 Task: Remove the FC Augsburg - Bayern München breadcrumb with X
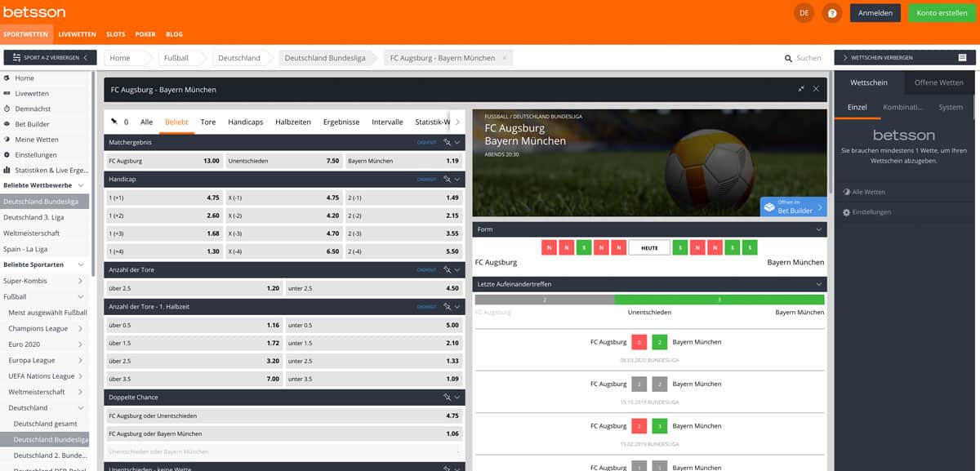[505, 58]
